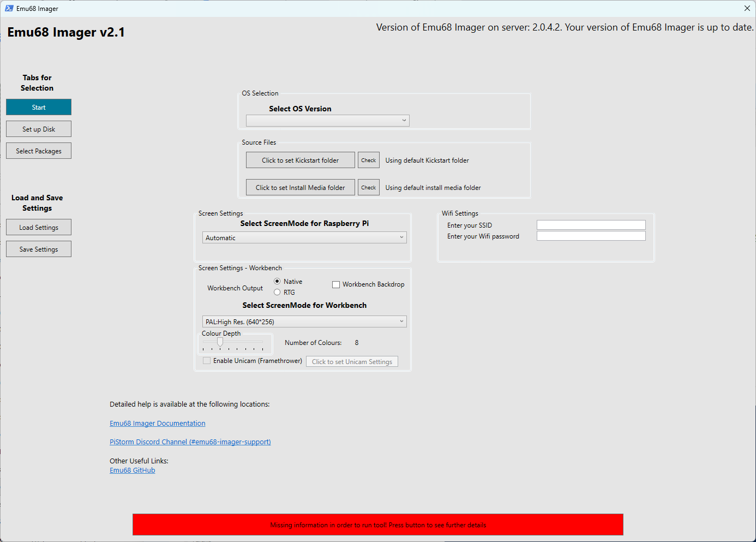Viewport: 756px width, 542px height.
Task: Select the RTG workbench output option
Action: click(277, 292)
